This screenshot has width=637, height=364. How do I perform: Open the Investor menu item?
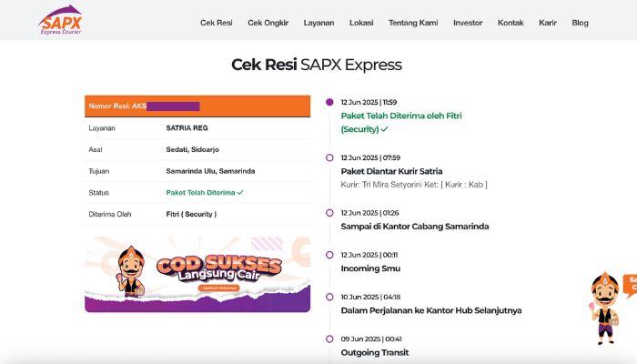coord(468,23)
